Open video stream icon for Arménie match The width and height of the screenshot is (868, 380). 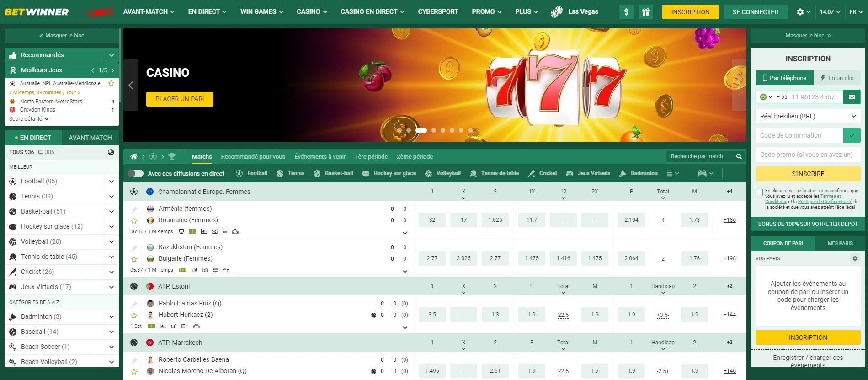181,231
